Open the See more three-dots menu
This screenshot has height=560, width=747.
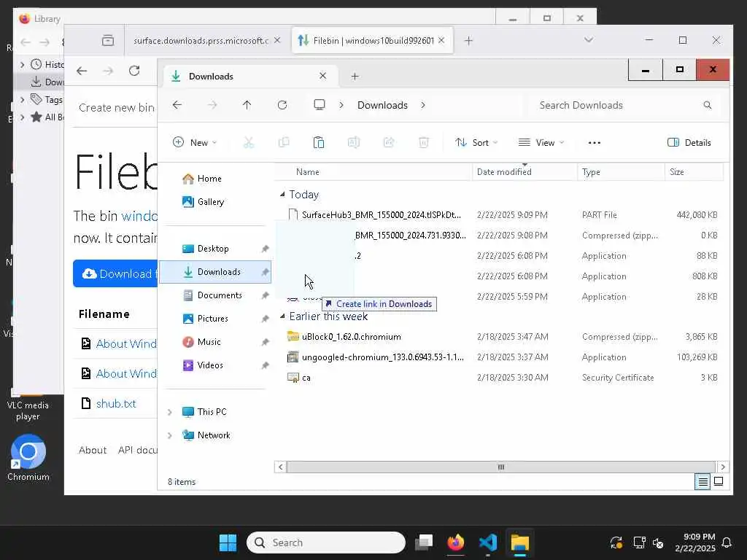(594, 142)
